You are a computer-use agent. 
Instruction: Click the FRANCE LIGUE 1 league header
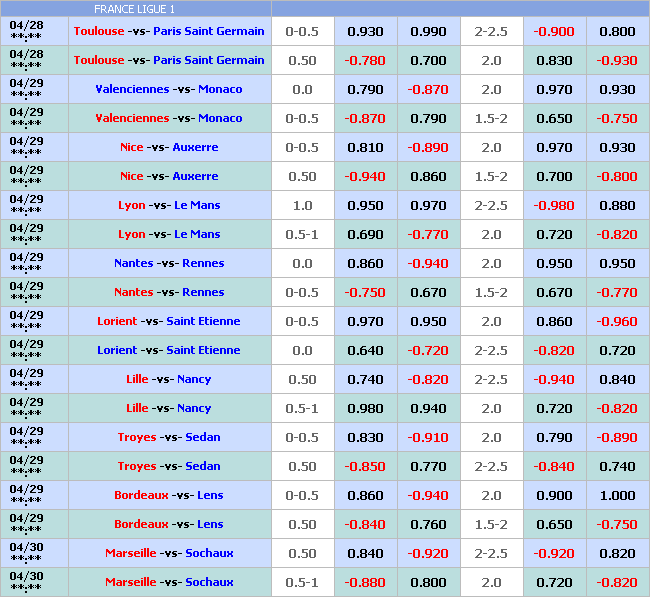(134, 9)
